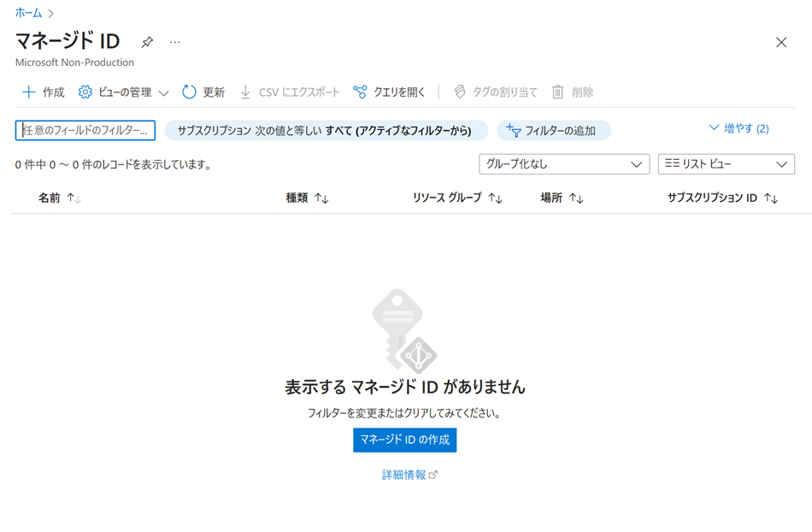The image size is (812, 532).
Task: Click the ビューの管理 gear icon
Action: [x=85, y=92]
